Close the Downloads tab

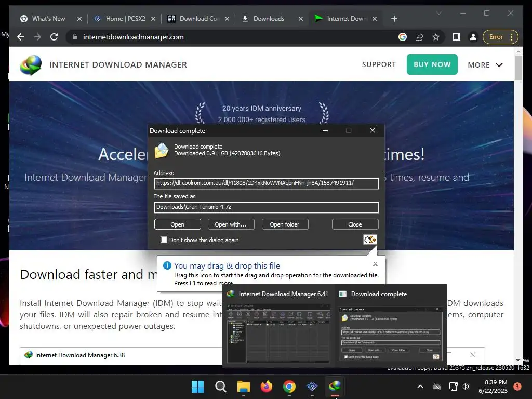point(301,19)
